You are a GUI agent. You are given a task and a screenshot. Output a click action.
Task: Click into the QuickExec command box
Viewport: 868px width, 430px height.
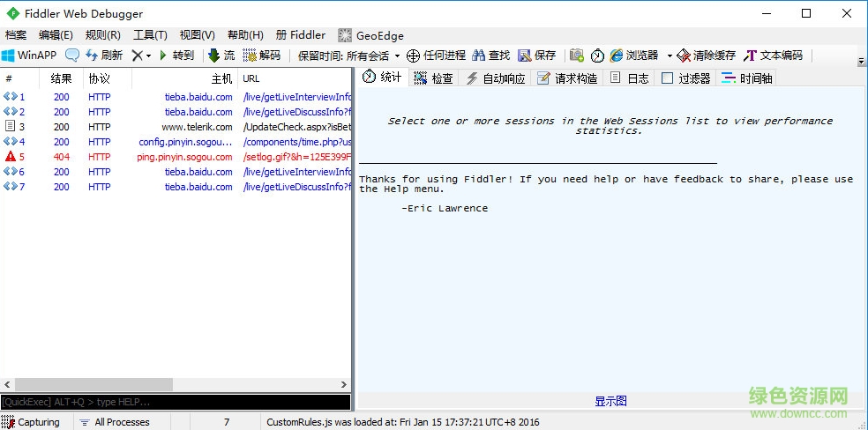[x=176, y=402]
